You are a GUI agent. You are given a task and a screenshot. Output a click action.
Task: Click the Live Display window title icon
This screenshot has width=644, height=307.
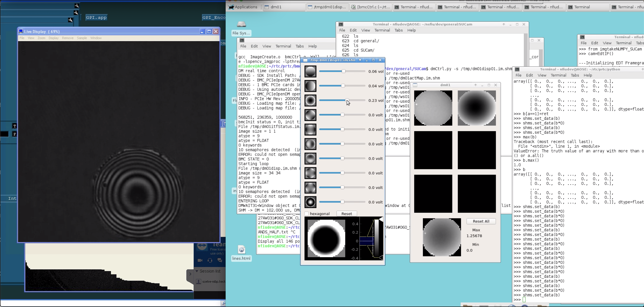point(21,31)
